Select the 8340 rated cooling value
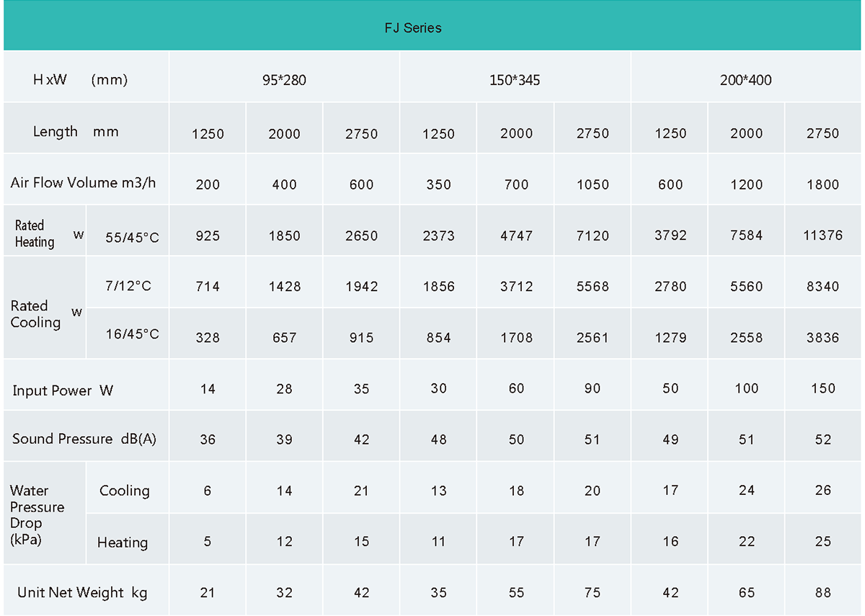865x616 pixels. (x=822, y=287)
